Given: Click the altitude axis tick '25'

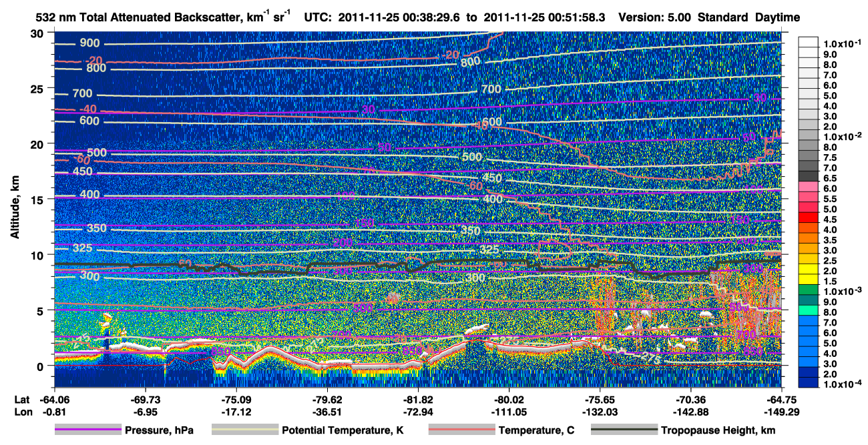Looking at the screenshot, I should click(x=39, y=88).
